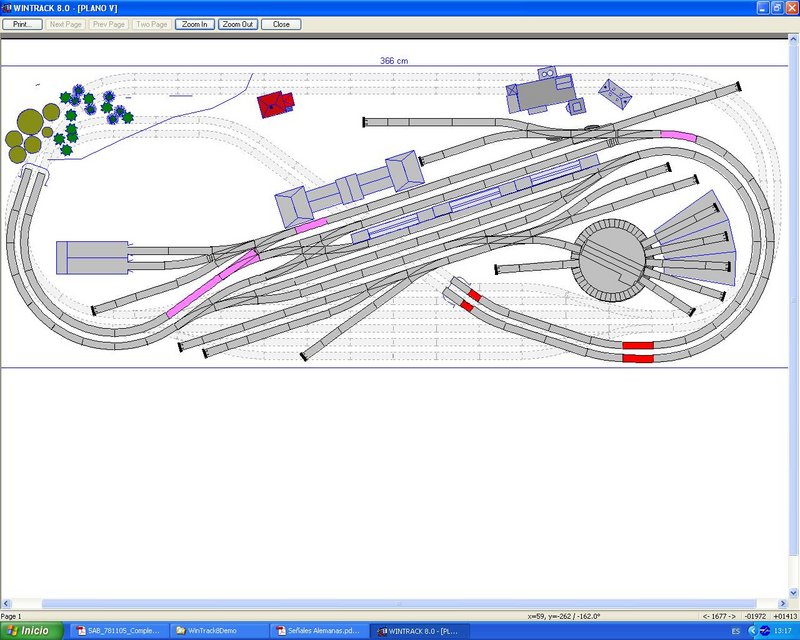Click the +01413 status value
Viewport: 800px width, 640px height.
pos(785,616)
